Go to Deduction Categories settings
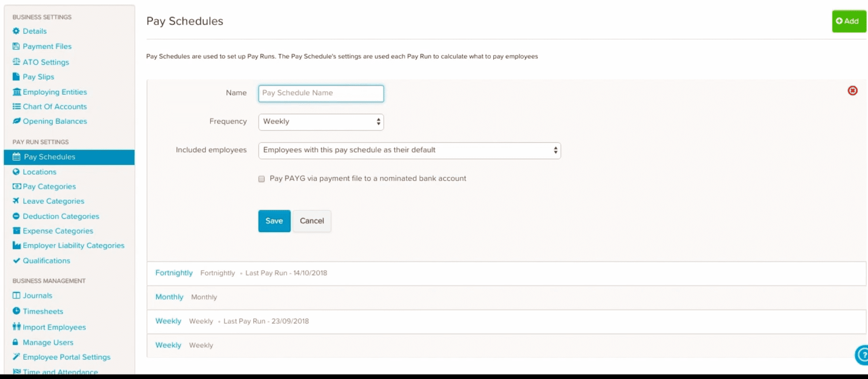Screen dimensions: 868x379 tap(61, 216)
